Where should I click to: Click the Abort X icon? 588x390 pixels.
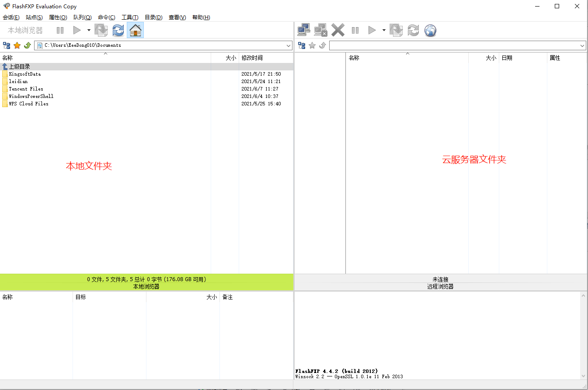tap(338, 30)
